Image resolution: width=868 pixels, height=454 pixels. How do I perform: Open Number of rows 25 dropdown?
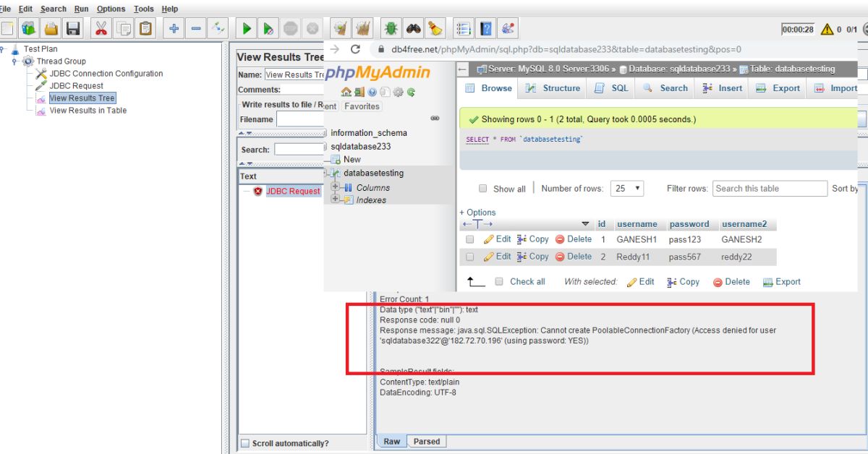[x=627, y=188]
